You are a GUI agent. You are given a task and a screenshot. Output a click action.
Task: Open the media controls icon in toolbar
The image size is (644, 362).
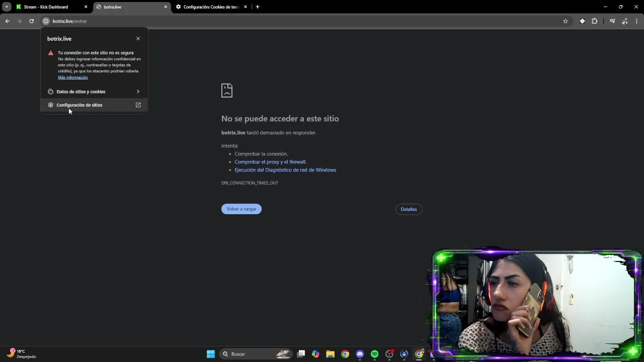point(612,21)
